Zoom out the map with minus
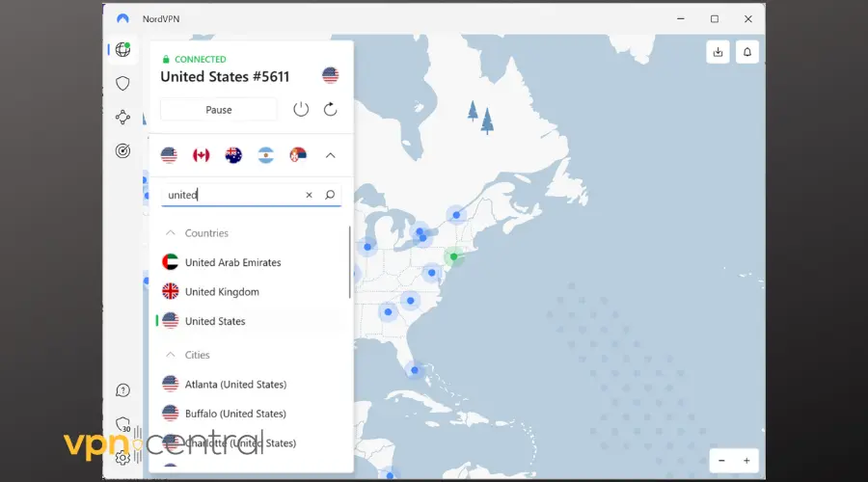Screen dimensions: 868x482 tap(721, 461)
